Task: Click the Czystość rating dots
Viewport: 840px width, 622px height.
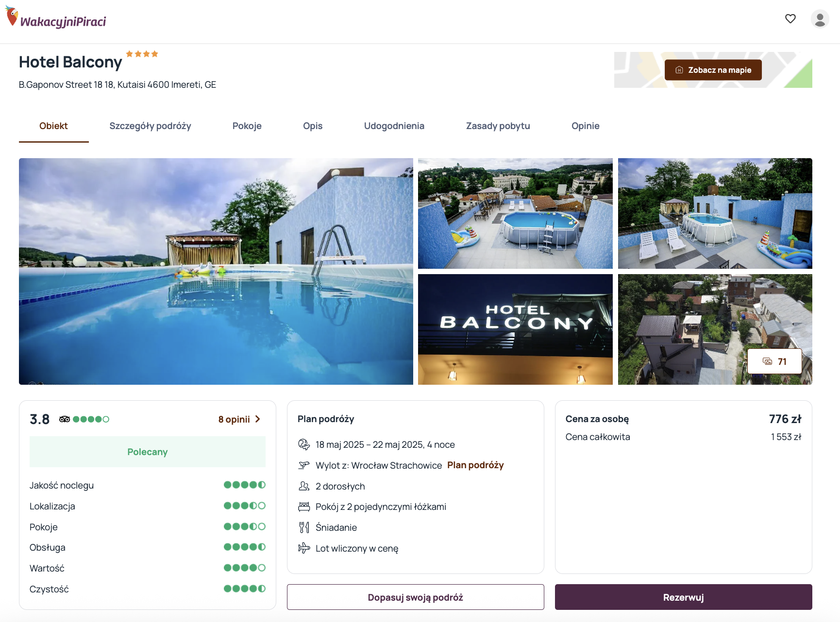Action: pyautogui.click(x=245, y=589)
